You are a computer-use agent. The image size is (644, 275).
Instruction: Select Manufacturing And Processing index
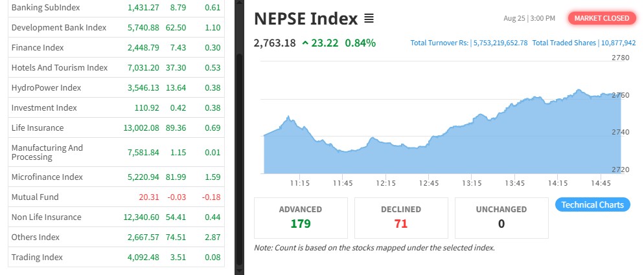tap(47, 153)
